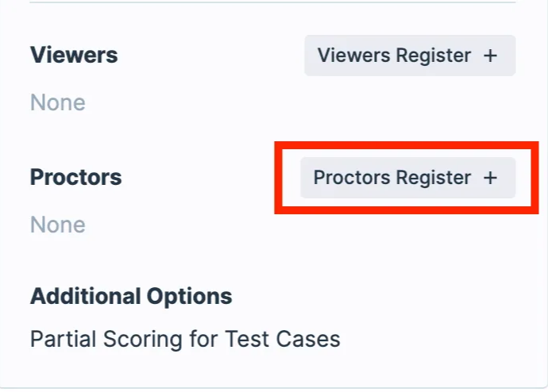Click the red highlight border around Proctors Register
548x392 pixels.
pos(278,178)
